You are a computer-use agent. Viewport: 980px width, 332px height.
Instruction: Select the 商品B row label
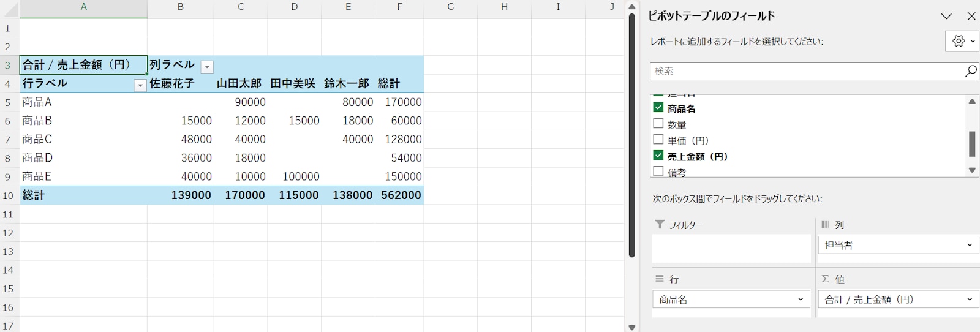pos(84,121)
